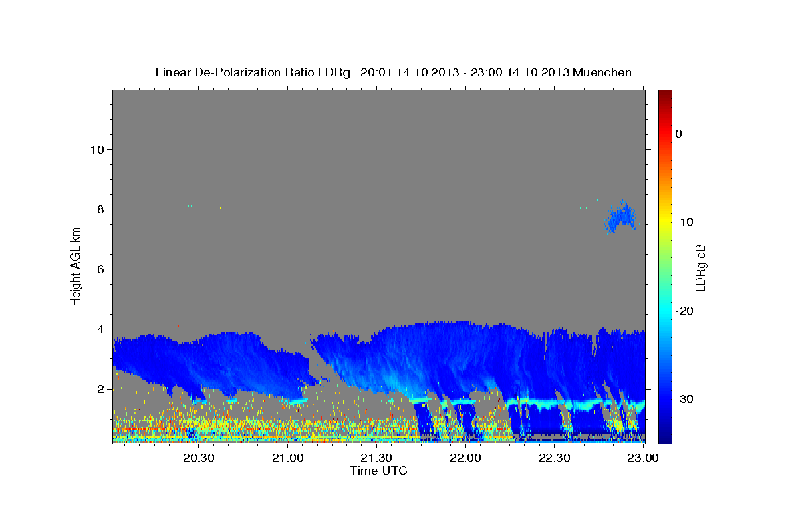
Task: Click the height tick label 6
Action: pyautogui.click(x=99, y=269)
